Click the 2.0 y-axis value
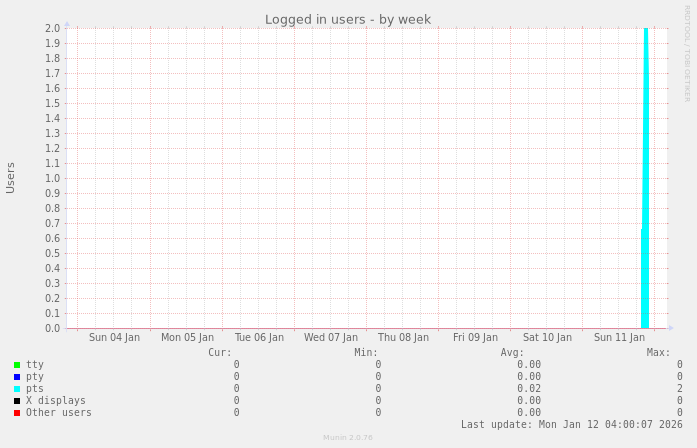The height and width of the screenshot is (448, 697). point(52,28)
